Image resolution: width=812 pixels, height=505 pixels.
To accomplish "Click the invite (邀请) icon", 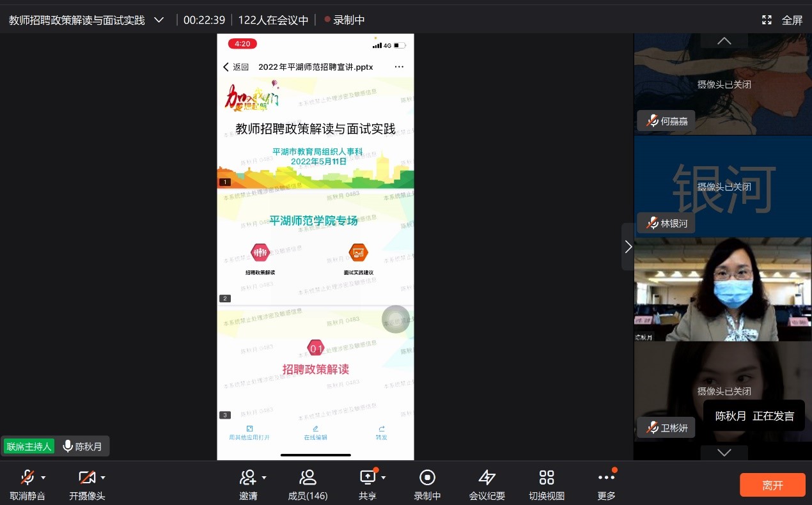I will coord(247,478).
